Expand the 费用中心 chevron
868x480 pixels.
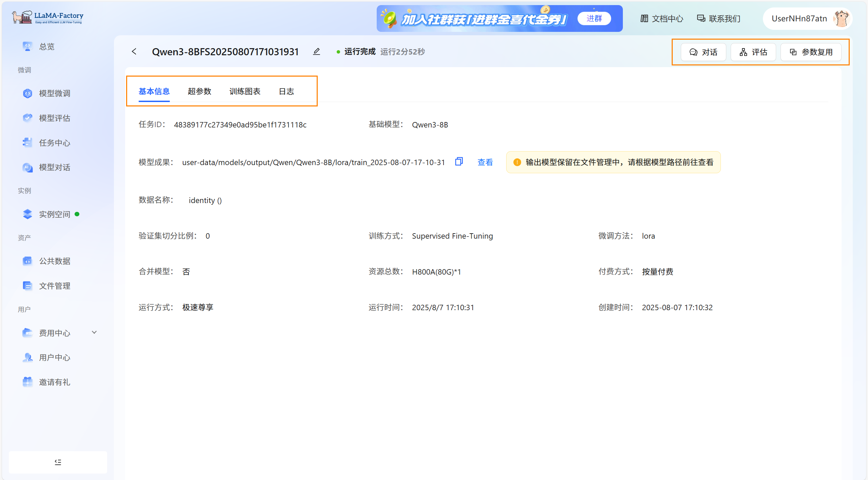(94, 333)
